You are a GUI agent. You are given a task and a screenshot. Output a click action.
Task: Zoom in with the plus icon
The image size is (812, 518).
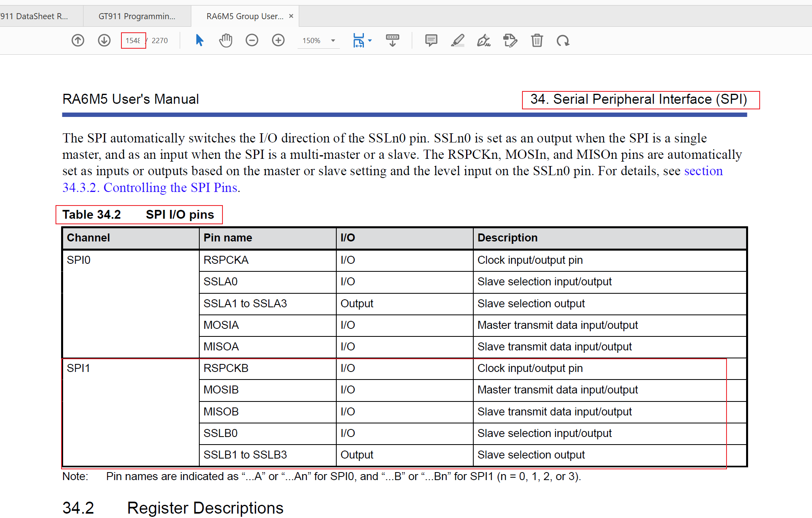pyautogui.click(x=278, y=40)
